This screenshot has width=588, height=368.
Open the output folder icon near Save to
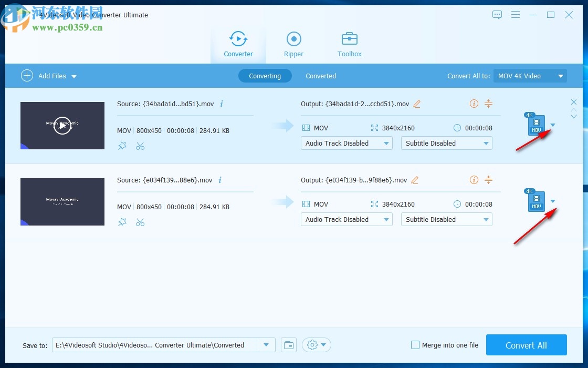click(288, 345)
